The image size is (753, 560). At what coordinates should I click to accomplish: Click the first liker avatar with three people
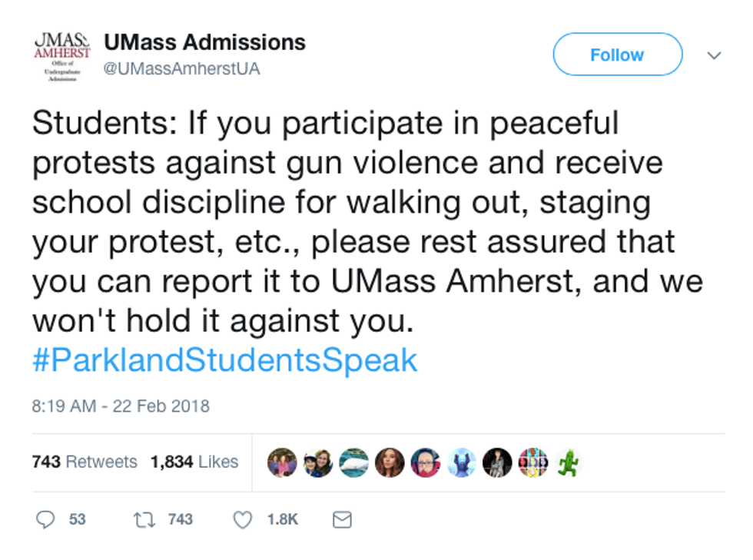pyautogui.click(x=282, y=462)
